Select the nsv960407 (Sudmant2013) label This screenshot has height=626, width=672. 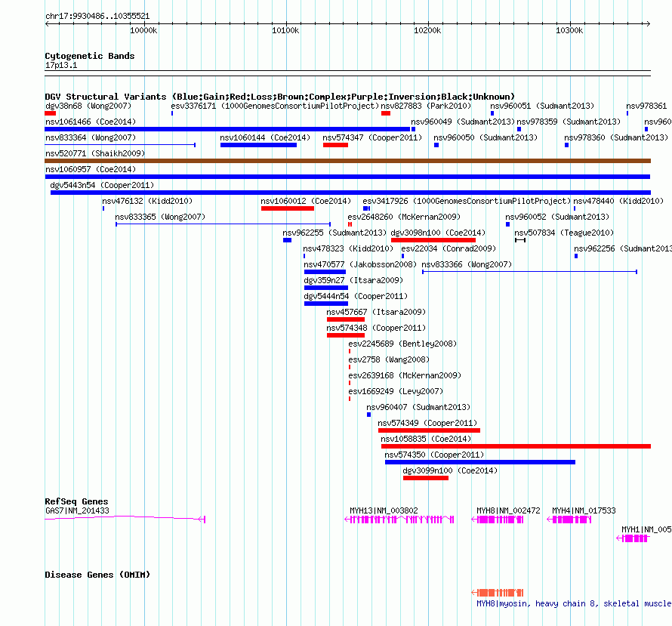click(x=418, y=407)
